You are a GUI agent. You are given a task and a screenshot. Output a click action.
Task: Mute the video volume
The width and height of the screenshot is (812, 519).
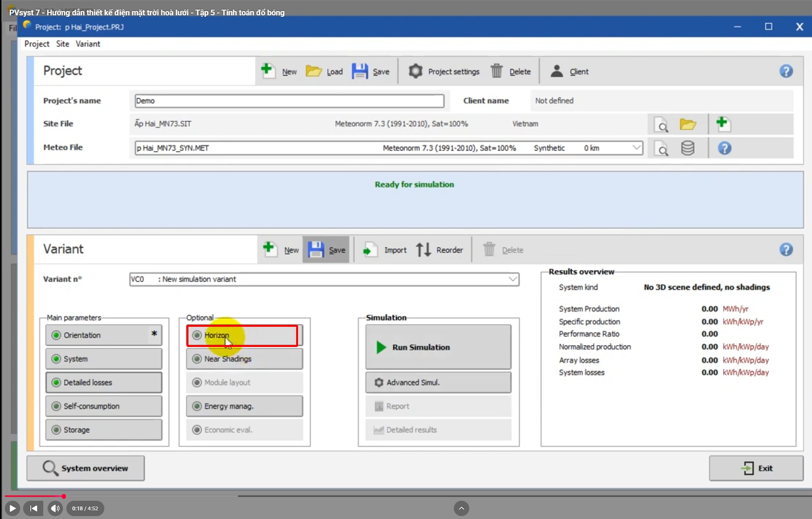pyautogui.click(x=55, y=508)
